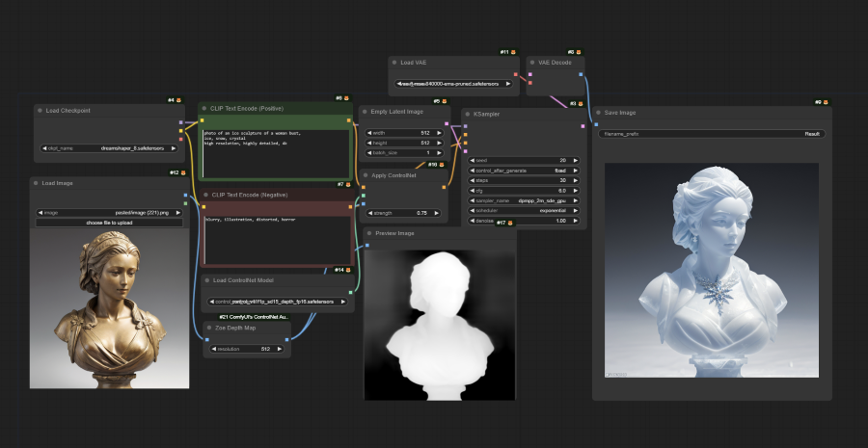
Task: Collapse the Load Image node via its dot
Action: 36,183
